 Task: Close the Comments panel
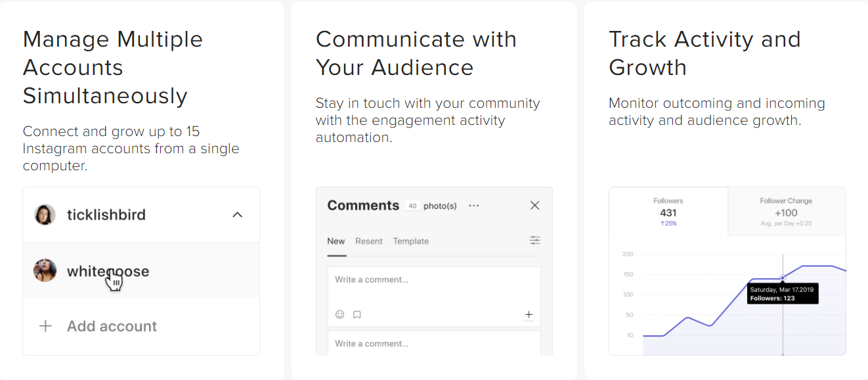(x=534, y=206)
